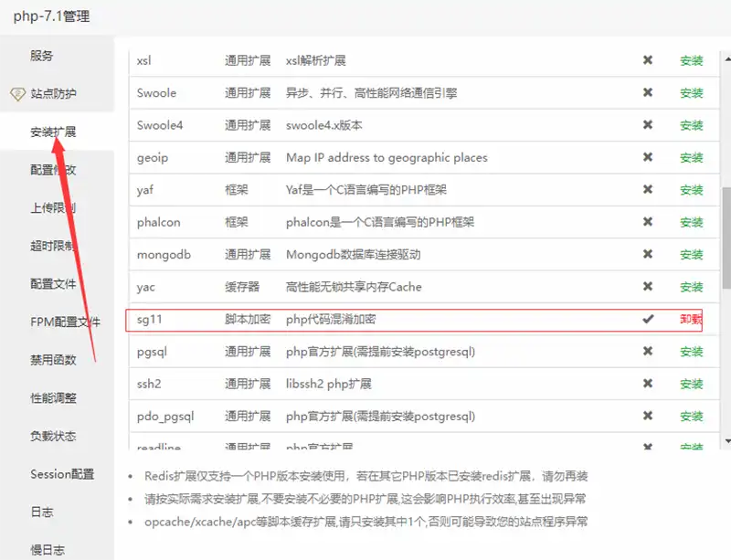This screenshot has height=560, width=731.
Task: Click the X status icon for yac
Action: 648,287
